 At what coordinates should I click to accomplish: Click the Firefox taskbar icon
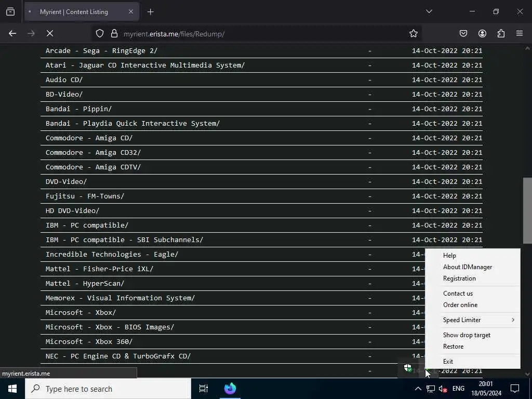point(230,389)
